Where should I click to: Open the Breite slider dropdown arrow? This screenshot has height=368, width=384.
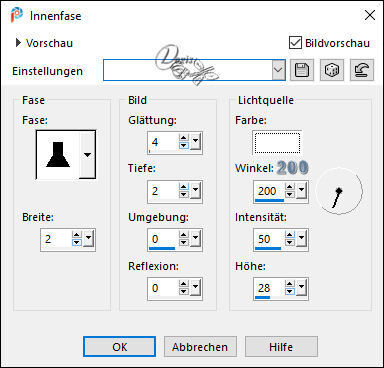(88, 239)
